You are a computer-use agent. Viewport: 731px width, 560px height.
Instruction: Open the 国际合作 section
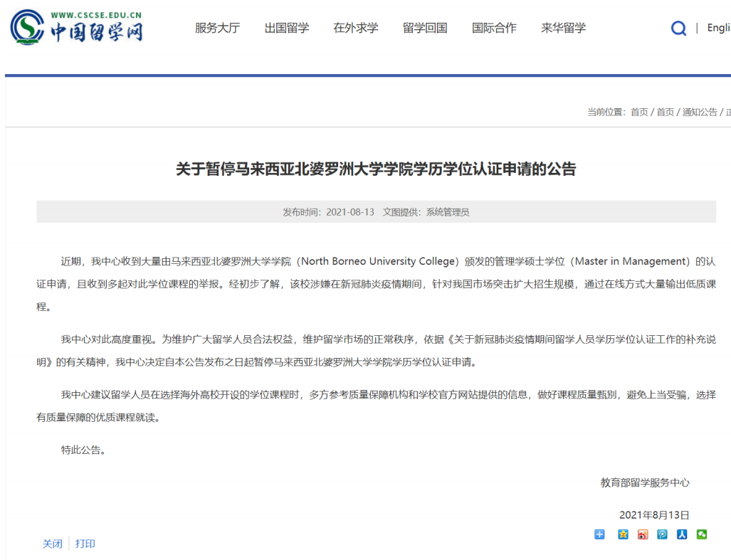point(494,28)
